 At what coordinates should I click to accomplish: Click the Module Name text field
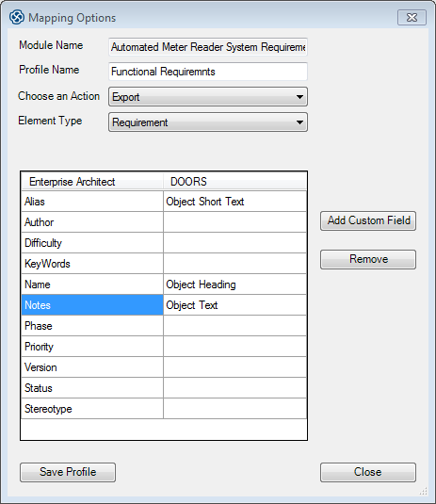click(x=208, y=47)
